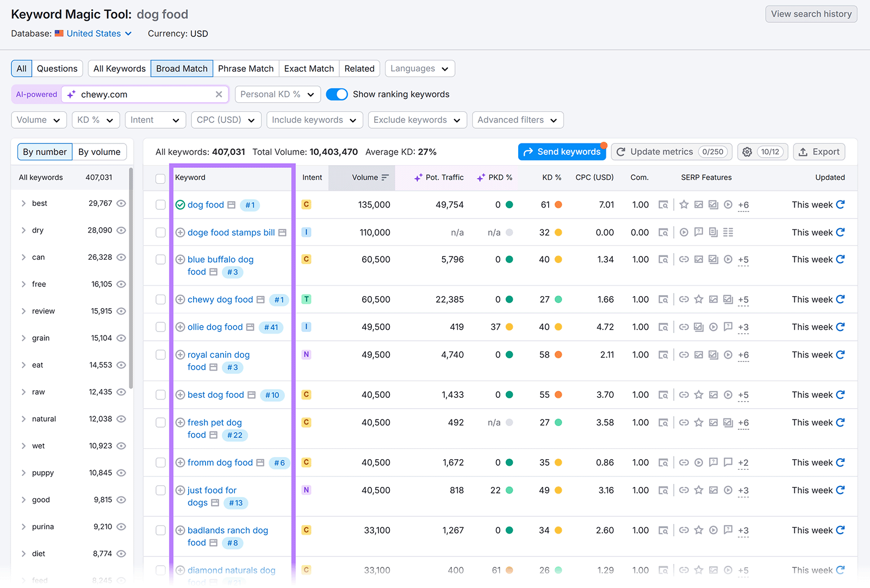The image size is (870, 588).
Task: Click the AI sparkle icon in the domain field
Action: (71, 94)
